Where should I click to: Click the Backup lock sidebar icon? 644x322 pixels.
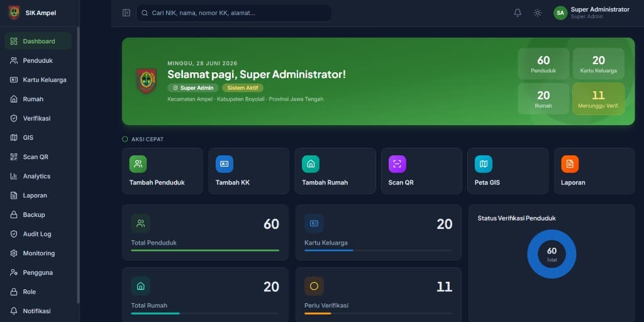point(14,215)
